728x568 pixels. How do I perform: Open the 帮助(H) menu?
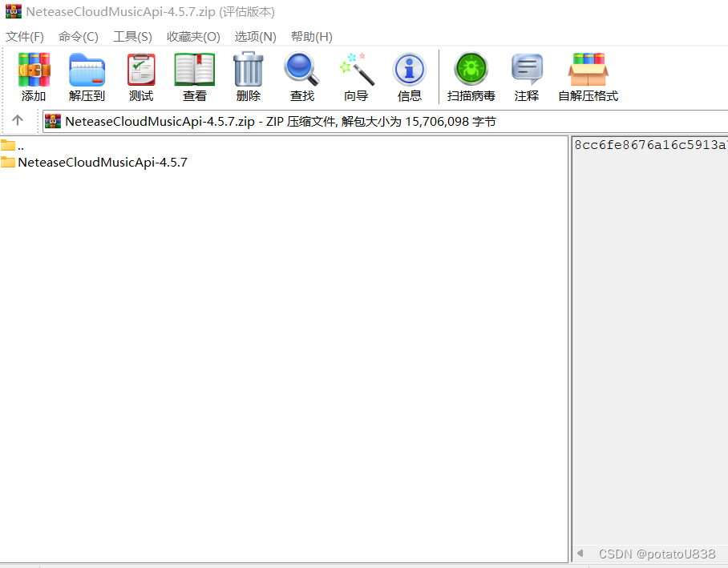312,37
